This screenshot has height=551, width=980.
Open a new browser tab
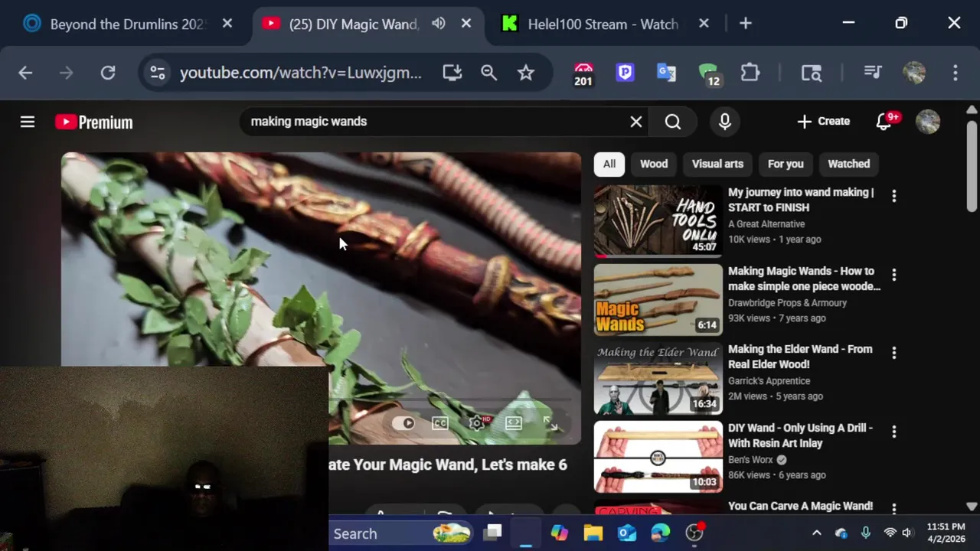[x=745, y=24]
